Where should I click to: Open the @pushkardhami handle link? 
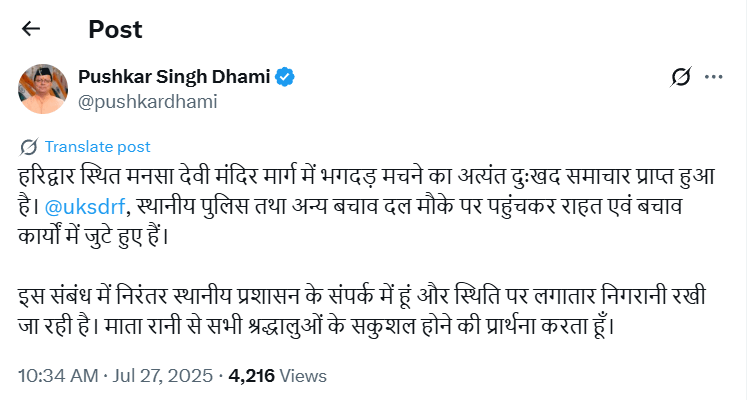(147, 100)
